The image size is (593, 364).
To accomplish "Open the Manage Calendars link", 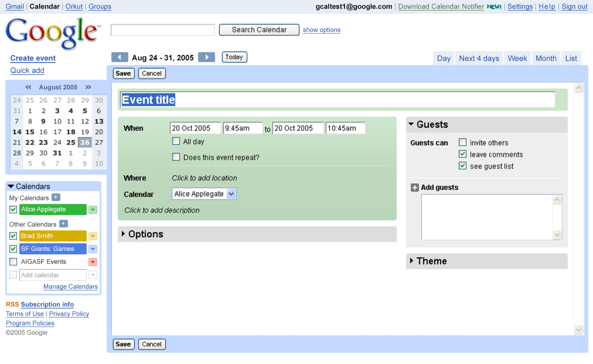I will (71, 286).
